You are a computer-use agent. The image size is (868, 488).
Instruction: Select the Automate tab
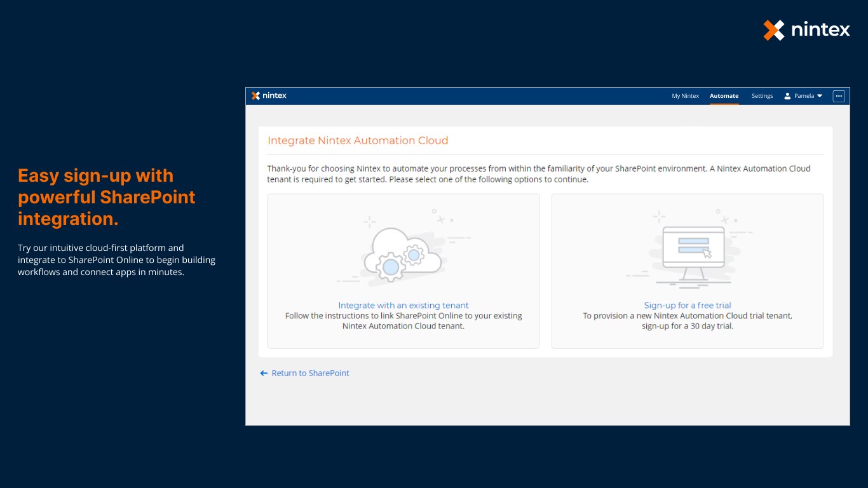tap(724, 96)
